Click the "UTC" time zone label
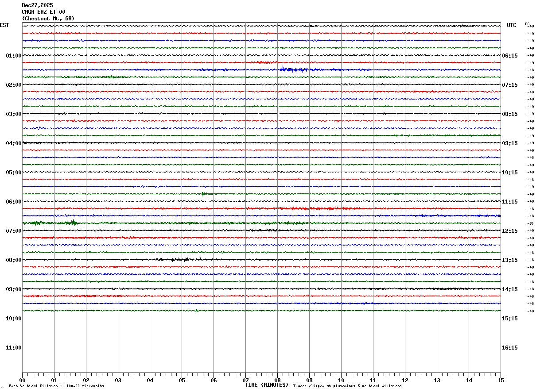This screenshot has height=392, width=536. click(x=512, y=25)
